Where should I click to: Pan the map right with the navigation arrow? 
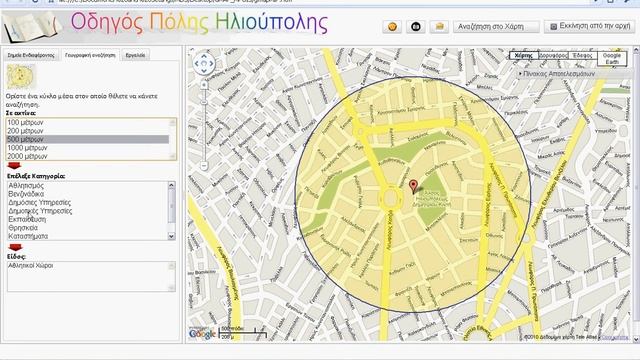click(x=211, y=64)
